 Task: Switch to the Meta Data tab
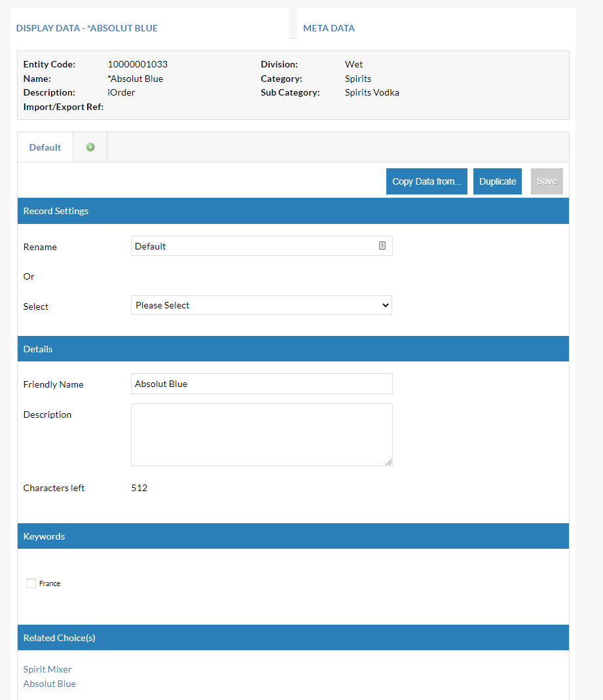tap(329, 28)
